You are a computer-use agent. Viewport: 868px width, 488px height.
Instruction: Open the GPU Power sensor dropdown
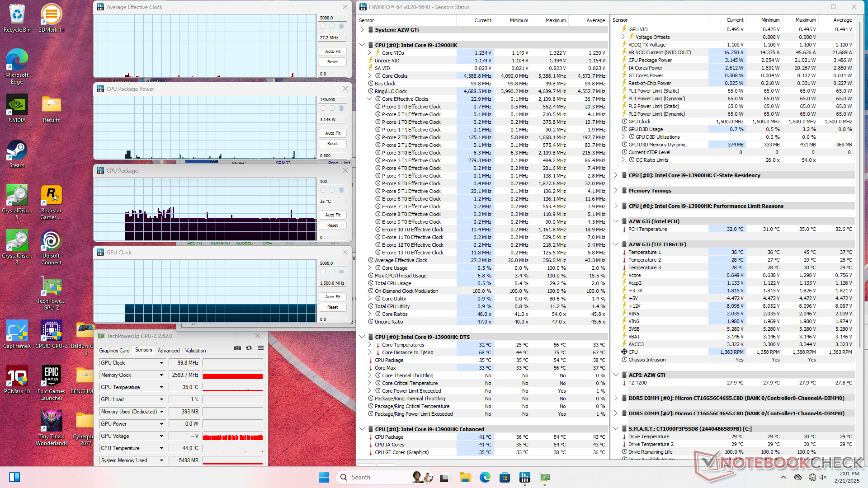(x=161, y=424)
